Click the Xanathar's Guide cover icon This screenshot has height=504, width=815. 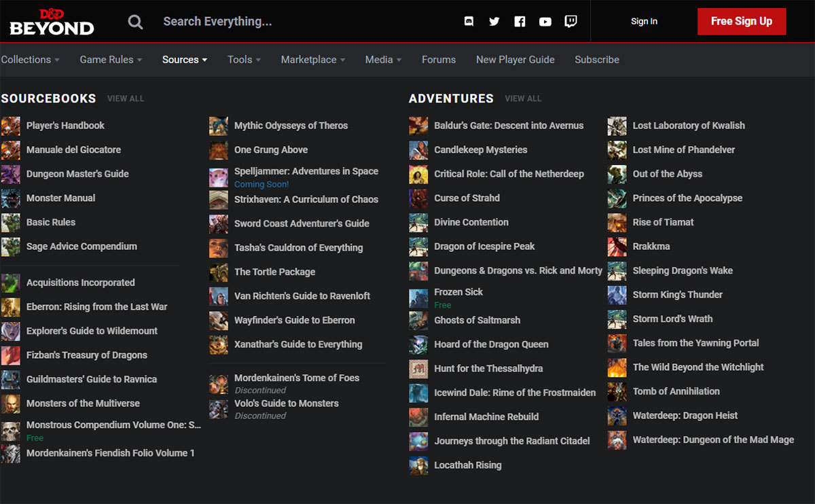pyautogui.click(x=219, y=344)
